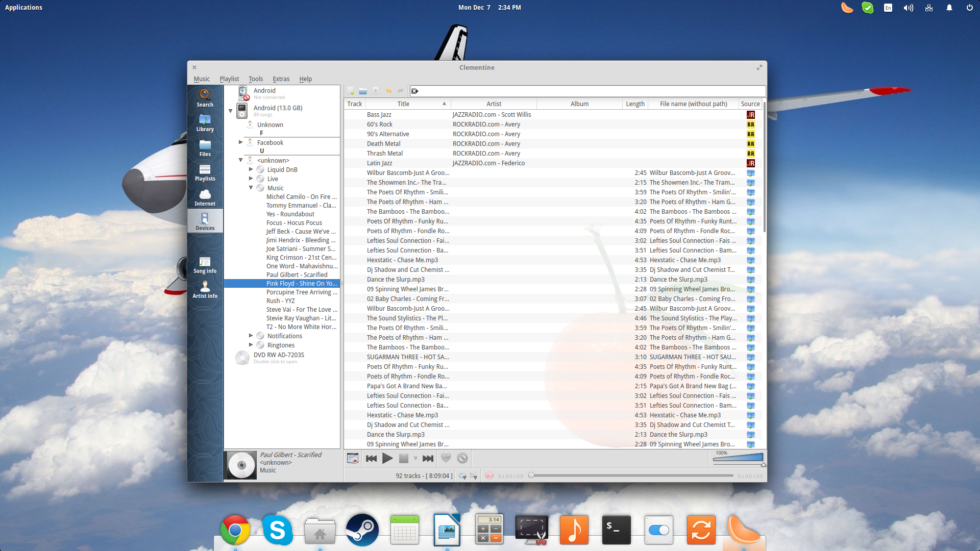
Task: Expand the Facebook artist node
Action: click(240, 142)
